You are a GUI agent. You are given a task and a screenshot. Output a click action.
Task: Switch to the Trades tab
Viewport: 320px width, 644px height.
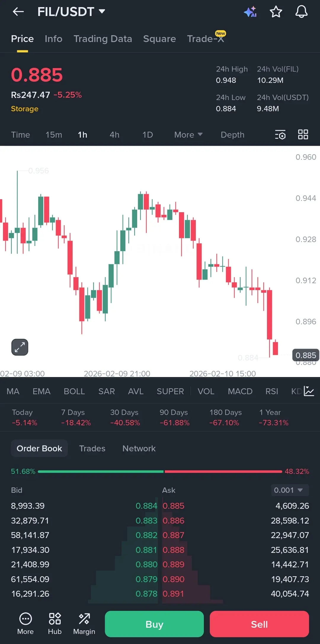[x=92, y=448]
